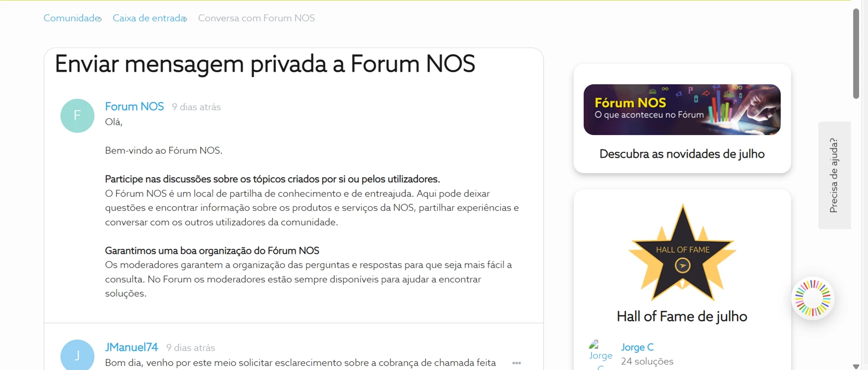Go to Caixa de entrada breadcrumb
Viewport: 868px width, 370px height.
(149, 18)
